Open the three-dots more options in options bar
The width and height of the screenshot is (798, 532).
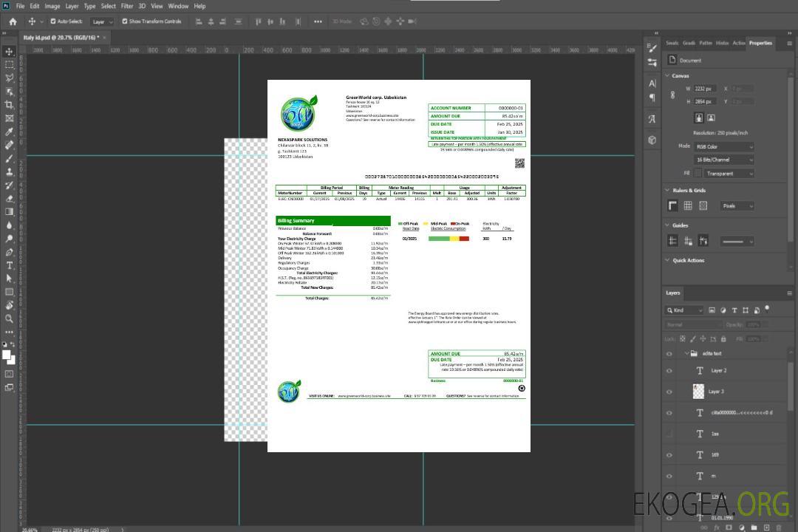(318, 21)
